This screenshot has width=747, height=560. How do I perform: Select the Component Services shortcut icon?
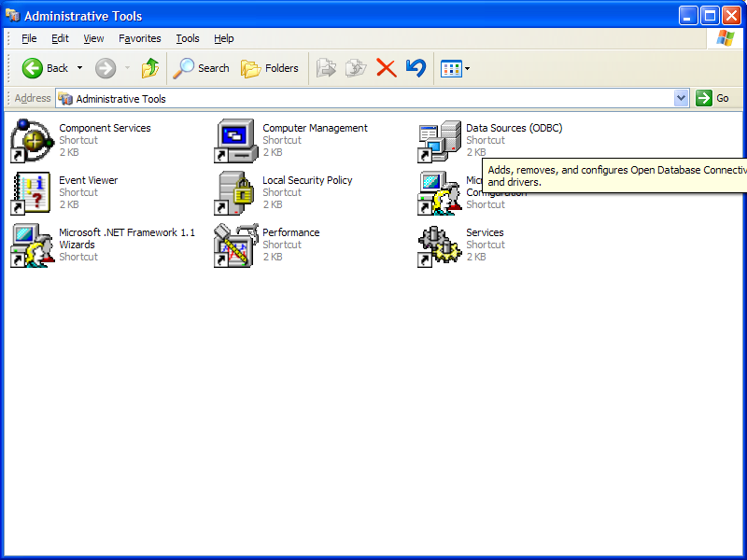[x=32, y=141]
